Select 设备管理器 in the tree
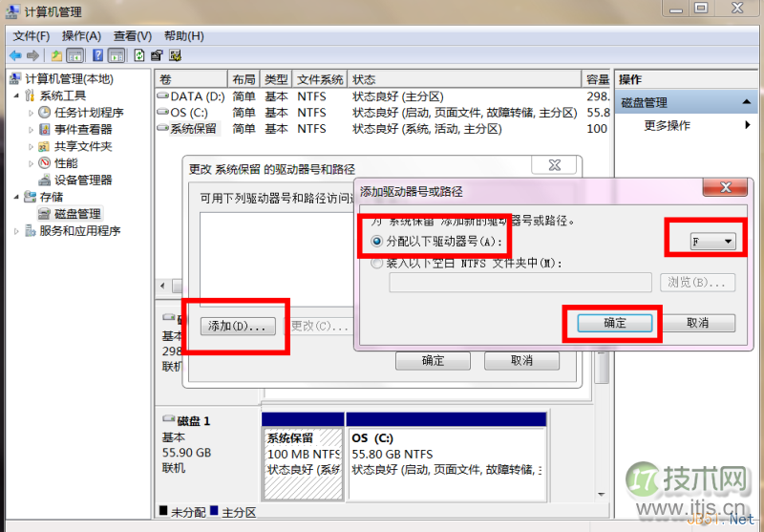This screenshot has height=532, width=764. coord(83,180)
